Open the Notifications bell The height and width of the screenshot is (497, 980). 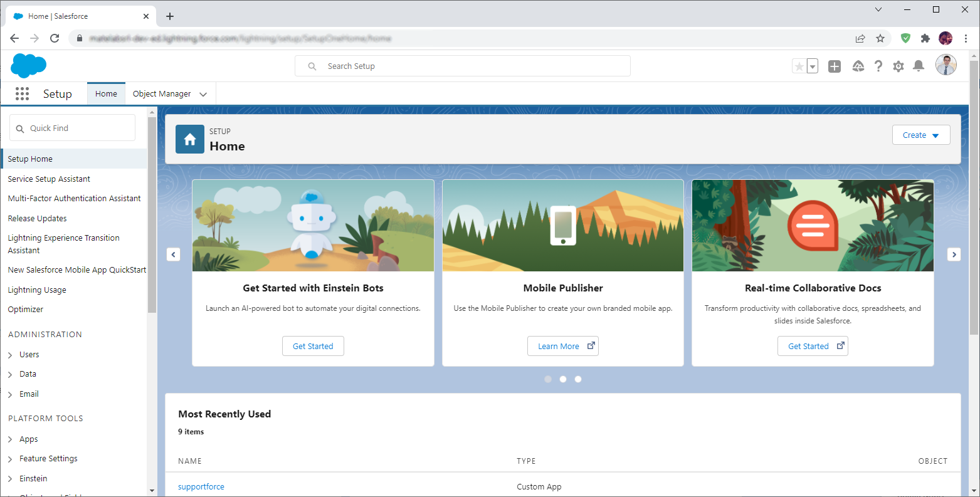(x=919, y=66)
